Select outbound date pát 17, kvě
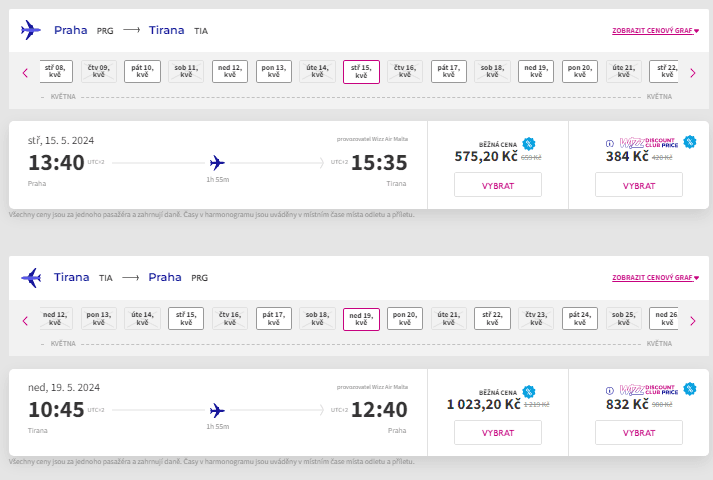Viewport: 713px width, 480px height. point(449,71)
